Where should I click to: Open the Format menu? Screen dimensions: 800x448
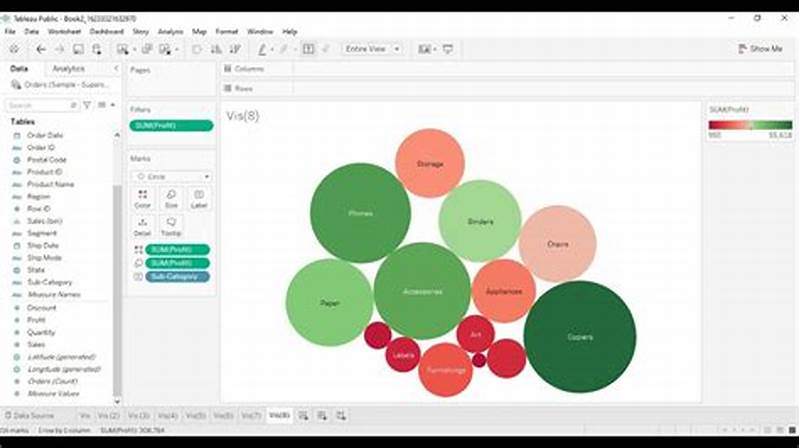click(x=227, y=32)
